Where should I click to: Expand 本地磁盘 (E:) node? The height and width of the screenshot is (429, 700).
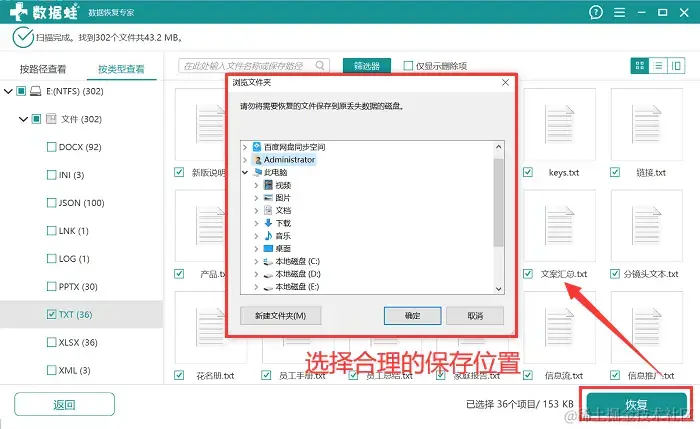[x=256, y=287]
